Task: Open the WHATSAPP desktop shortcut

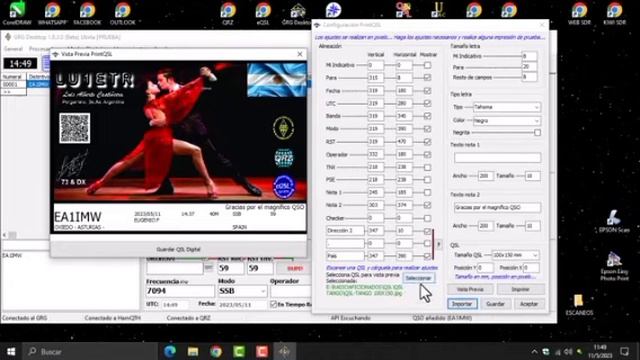Action: click(52, 13)
